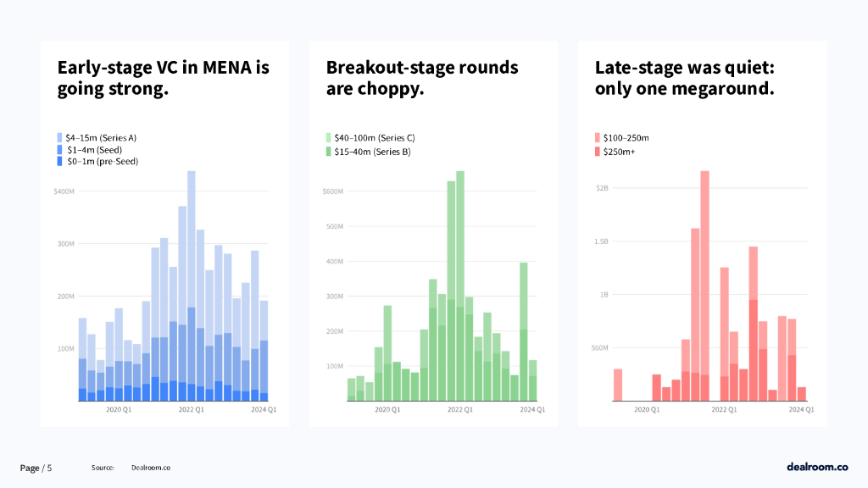Click the 'Late-stage was quiet' heading
The width and height of the screenshot is (868, 488).
click(x=685, y=78)
